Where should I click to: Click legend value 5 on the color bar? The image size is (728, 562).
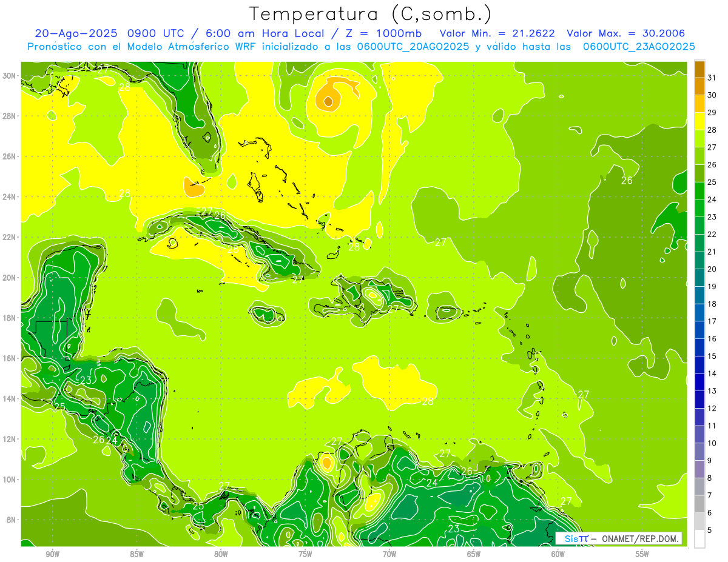[710, 530]
